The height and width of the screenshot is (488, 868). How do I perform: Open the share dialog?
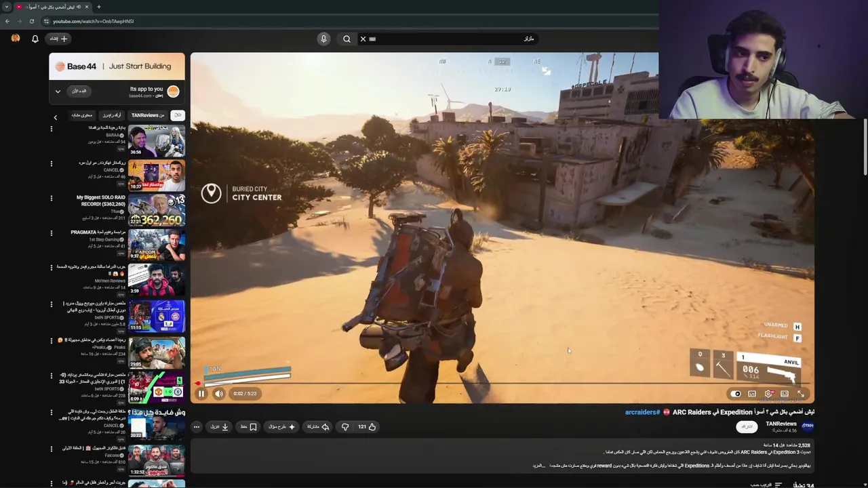coord(318,427)
